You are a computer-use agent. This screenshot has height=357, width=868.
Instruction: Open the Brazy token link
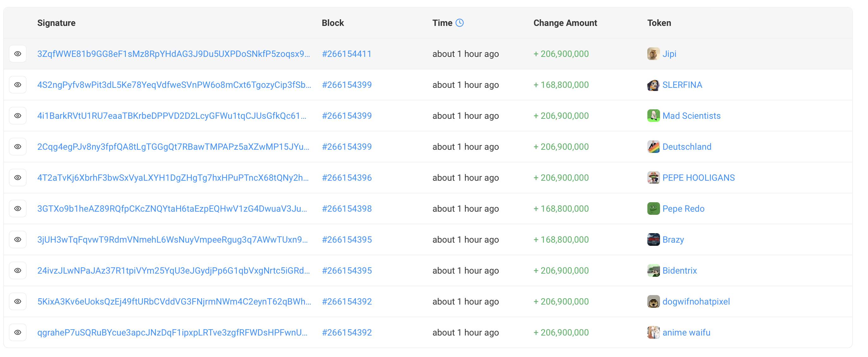[673, 240]
